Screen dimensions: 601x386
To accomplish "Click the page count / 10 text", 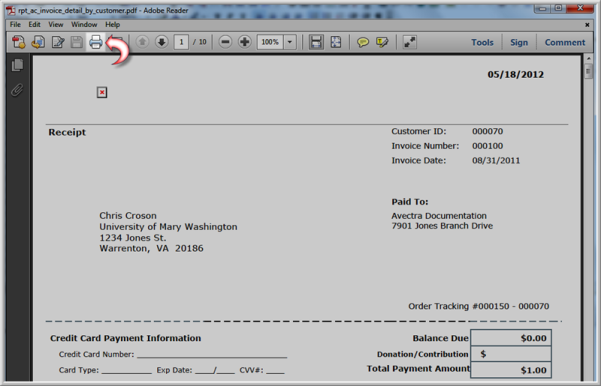I will pyautogui.click(x=199, y=42).
